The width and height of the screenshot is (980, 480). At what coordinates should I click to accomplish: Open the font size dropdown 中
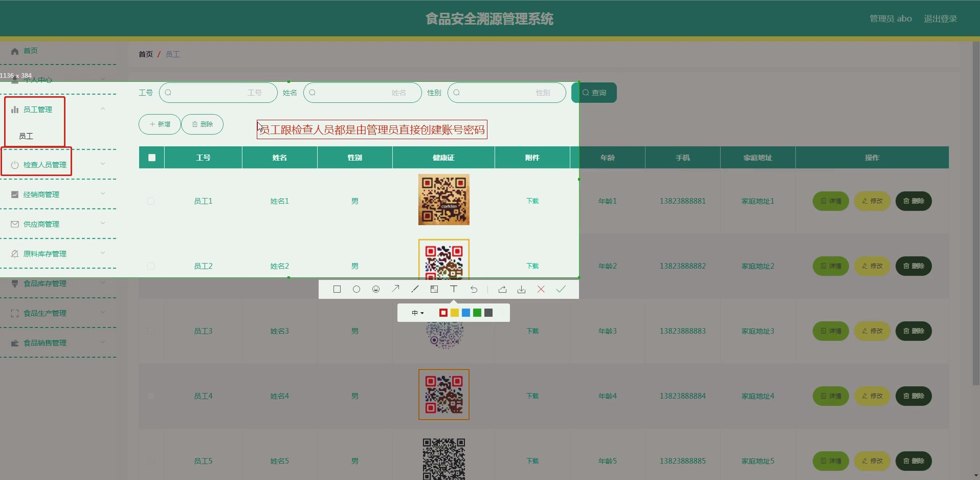[x=417, y=313]
